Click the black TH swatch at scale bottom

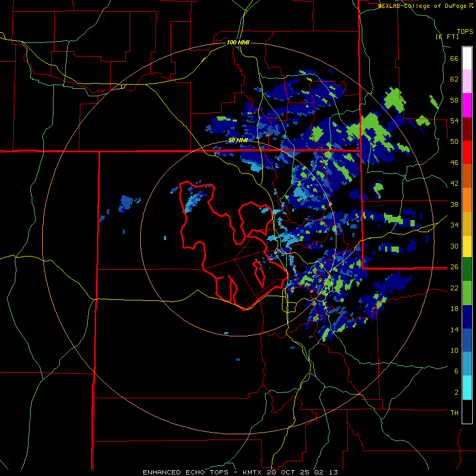click(x=467, y=411)
